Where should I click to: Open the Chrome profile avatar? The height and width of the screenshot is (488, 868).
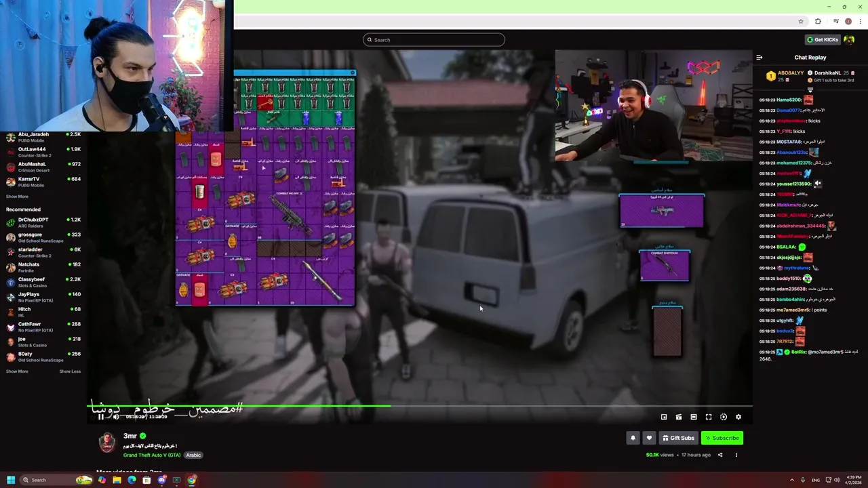(x=848, y=21)
